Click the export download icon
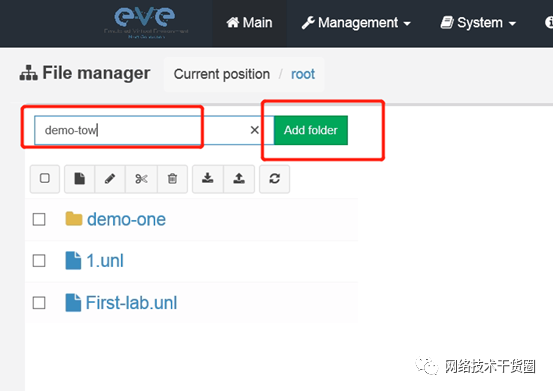 (208, 179)
